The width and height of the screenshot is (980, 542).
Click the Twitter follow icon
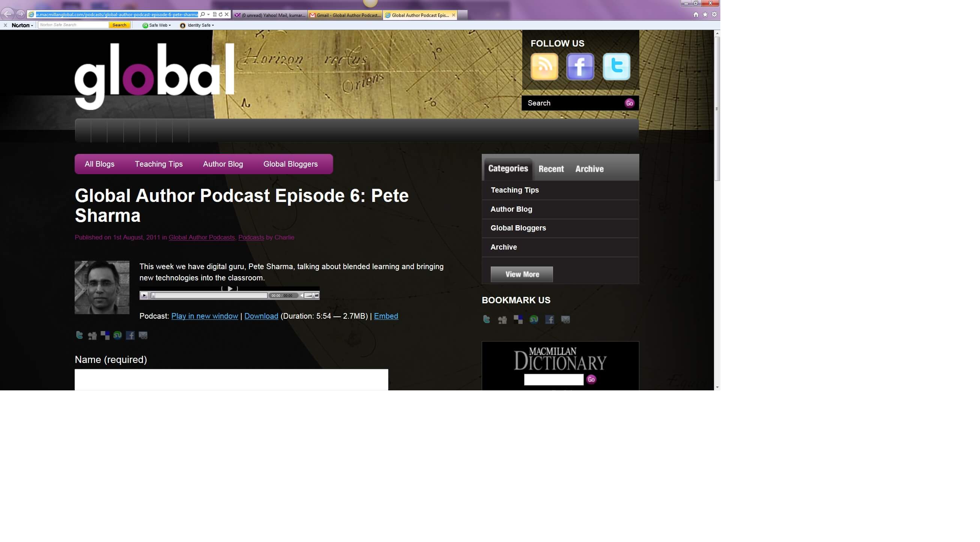[x=616, y=66]
